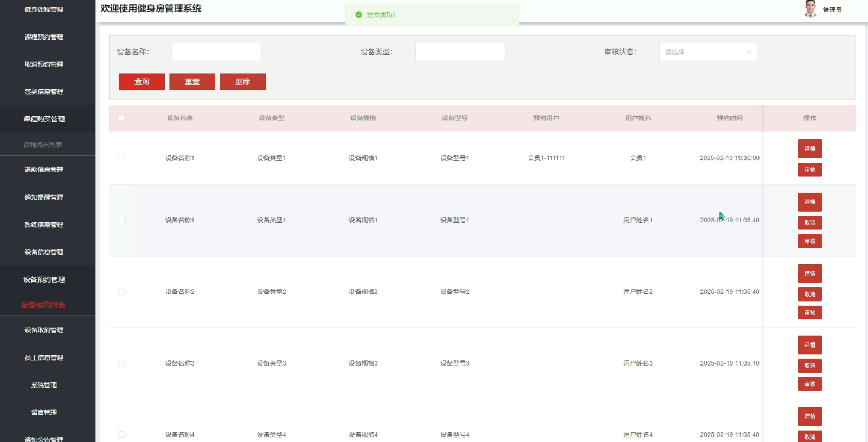Click 取消 for the 设备名称4 row

click(x=809, y=437)
